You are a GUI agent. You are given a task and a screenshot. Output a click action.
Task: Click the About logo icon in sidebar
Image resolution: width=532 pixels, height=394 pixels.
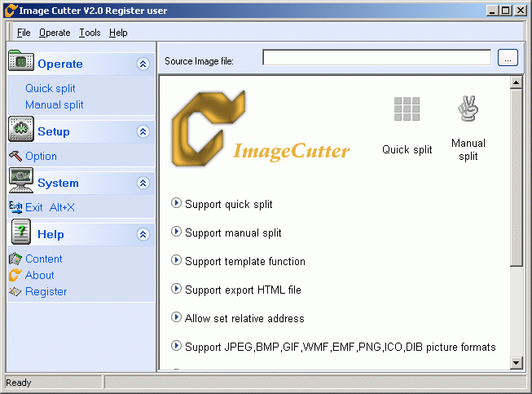coord(15,275)
